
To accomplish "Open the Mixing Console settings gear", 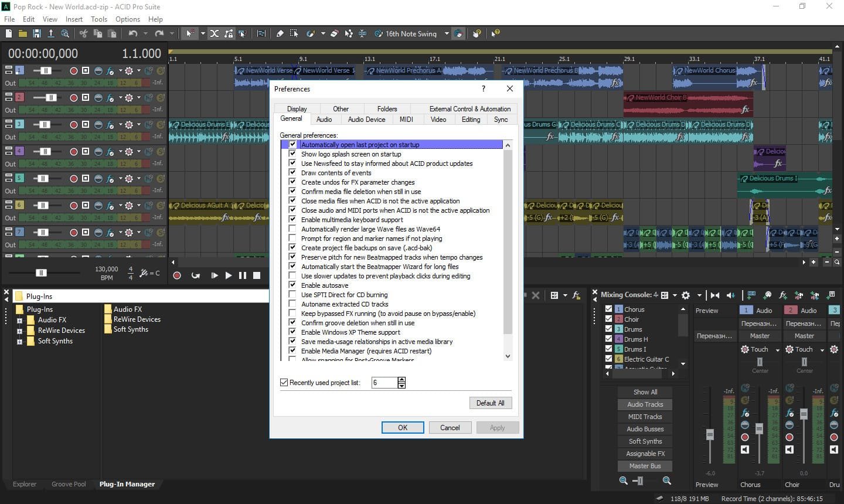I will tap(686, 295).
